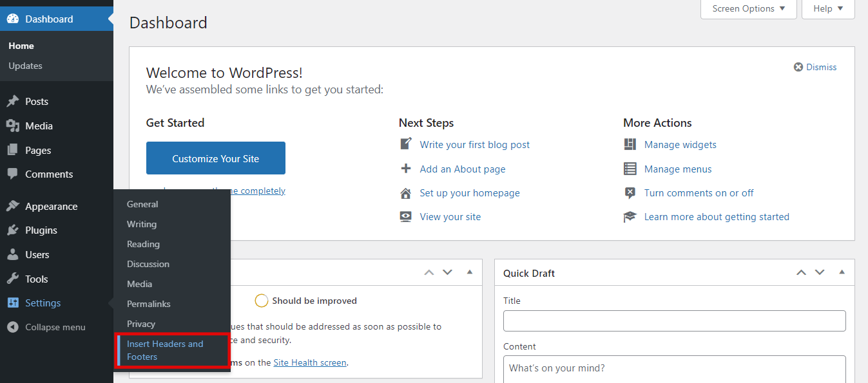Open the Help dropdown tab
This screenshot has height=383, width=868.
827,9
